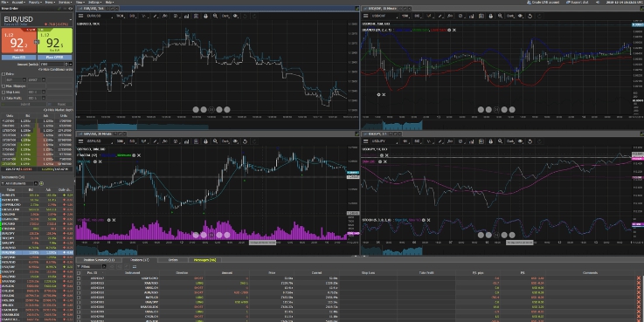Select the pencil drawing tool on EUR/USD chart

[x=155, y=16]
